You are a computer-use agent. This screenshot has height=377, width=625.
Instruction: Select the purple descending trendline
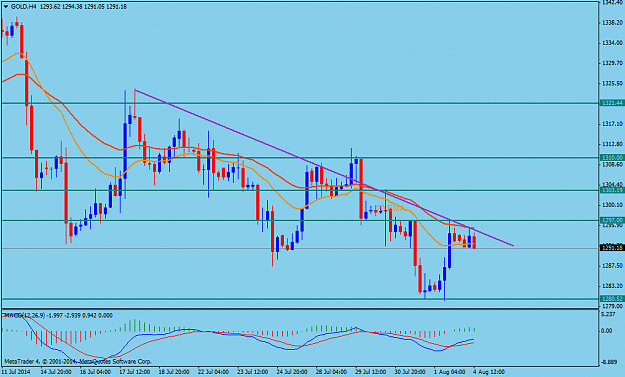pos(324,167)
